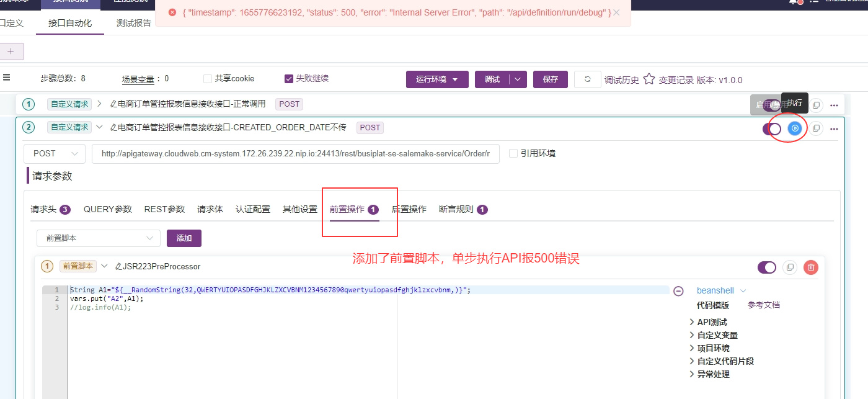Click the refresh icon next to 保存 button
This screenshot has width=868, height=399.
click(587, 79)
